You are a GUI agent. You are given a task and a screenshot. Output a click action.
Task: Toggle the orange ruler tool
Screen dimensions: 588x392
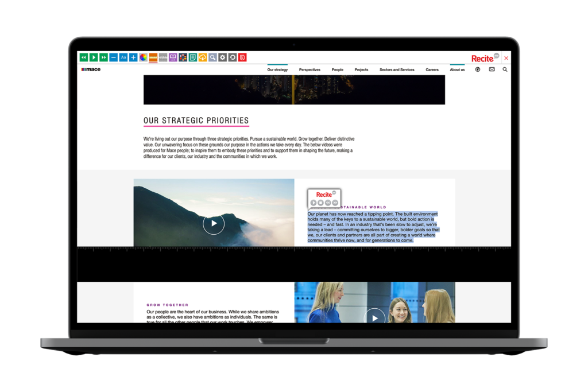coord(153,57)
